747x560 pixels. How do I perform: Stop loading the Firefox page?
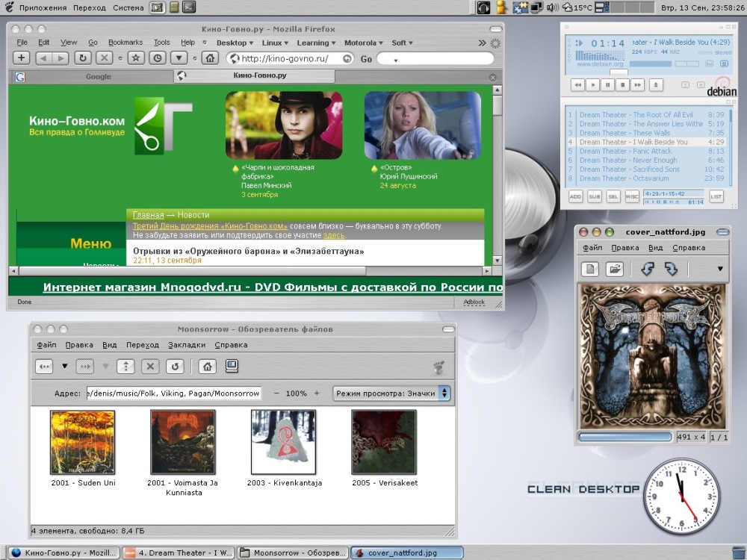(104, 58)
